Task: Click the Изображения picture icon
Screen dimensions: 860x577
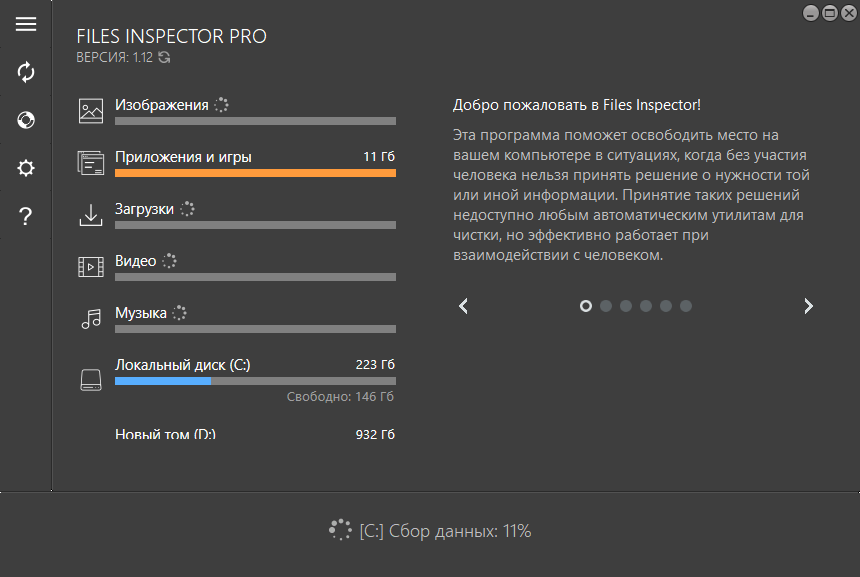Action: tap(91, 111)
